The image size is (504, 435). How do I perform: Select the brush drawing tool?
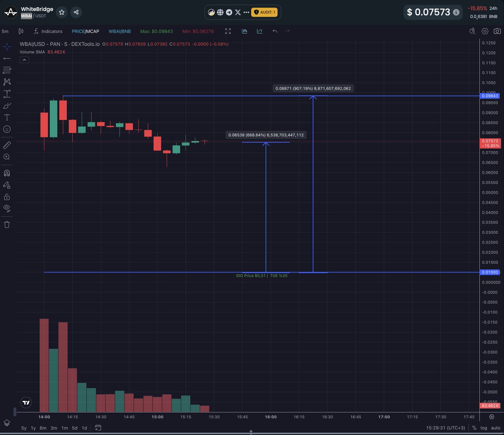click(x=7, y=105)
